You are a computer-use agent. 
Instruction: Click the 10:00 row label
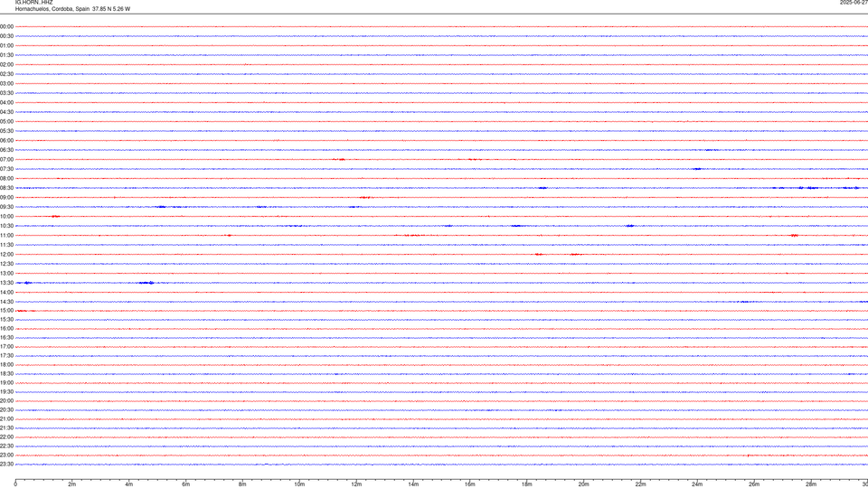point(6,216)
